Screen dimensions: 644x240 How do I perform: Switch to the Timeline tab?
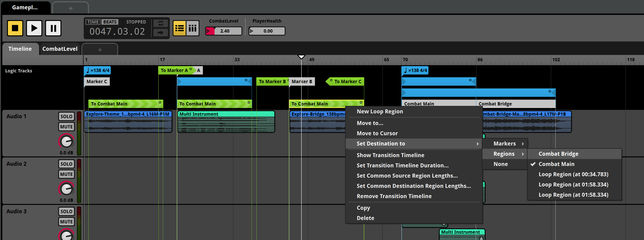point(20,49)
